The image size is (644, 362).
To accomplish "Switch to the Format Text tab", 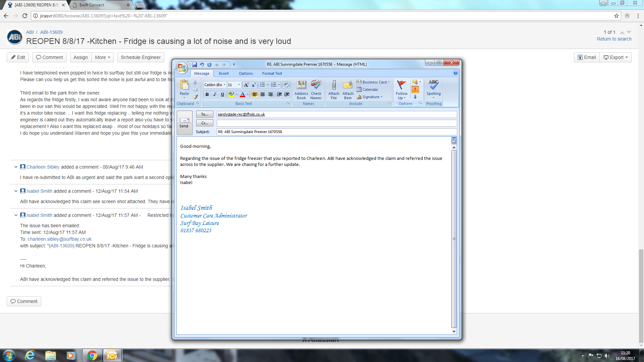I will tap(272, 73).
